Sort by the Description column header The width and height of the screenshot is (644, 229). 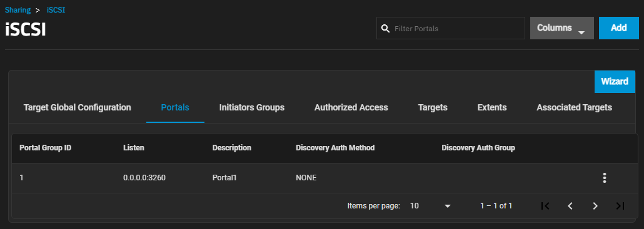click(231, 147)
